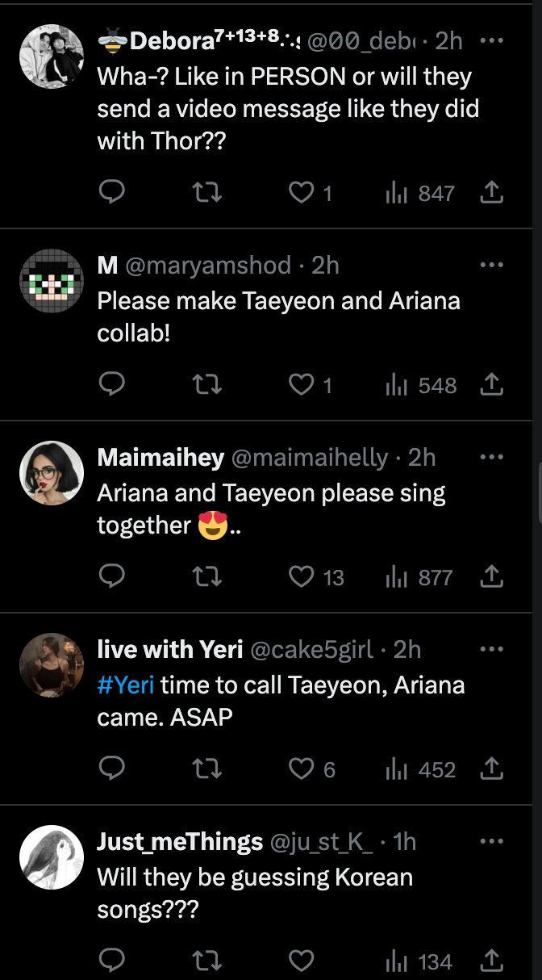
Task: View analytics on maryamshod's tweet (548)
Action: (x=421, y=385)
